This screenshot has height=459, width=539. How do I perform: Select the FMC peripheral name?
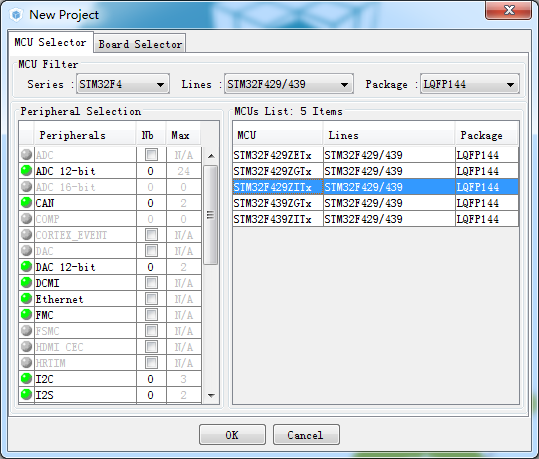[x=45, y=315]
